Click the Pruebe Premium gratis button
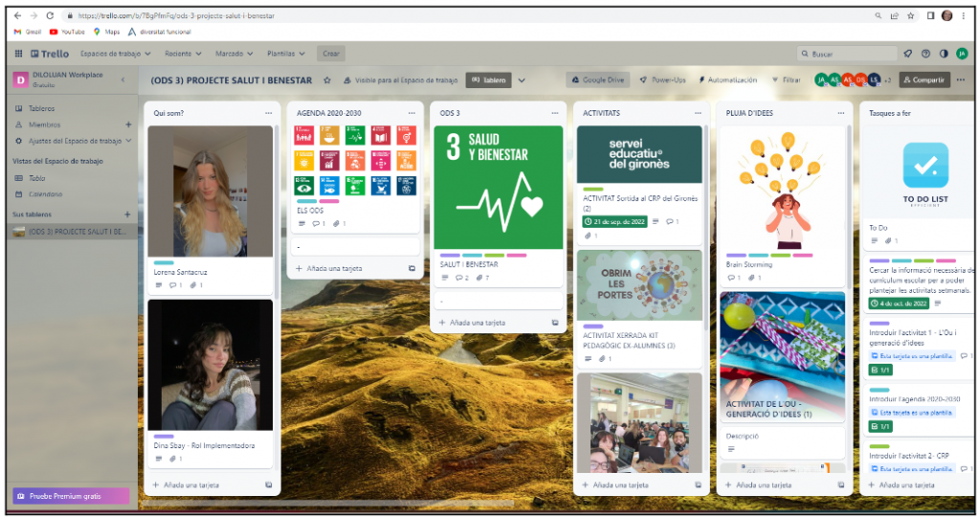 point(71,496)
